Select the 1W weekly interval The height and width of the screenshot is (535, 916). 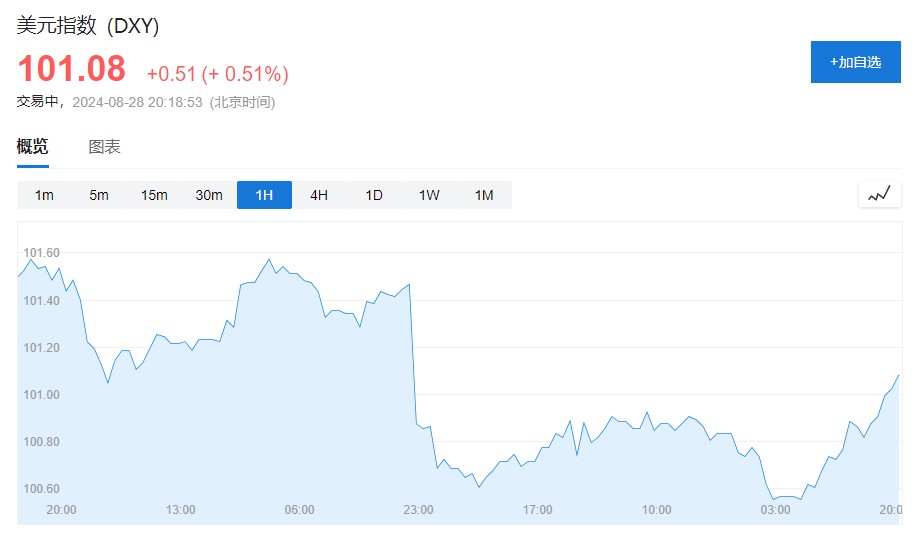429,195
